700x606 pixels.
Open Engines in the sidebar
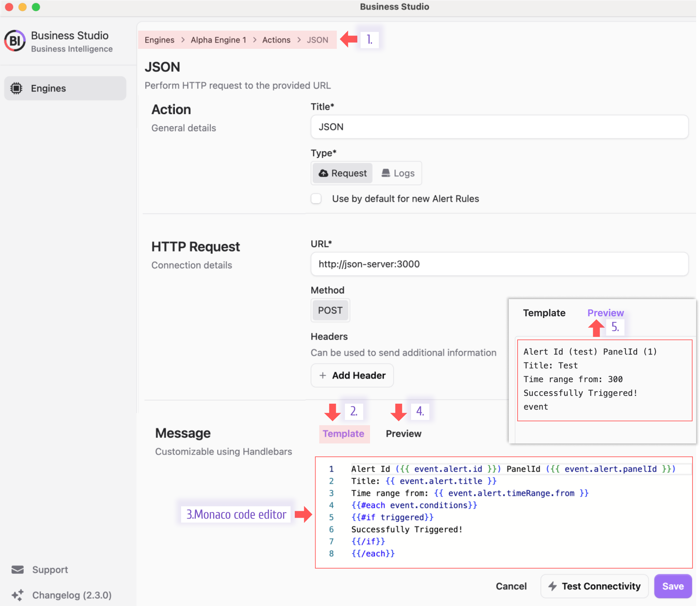pyautogui.click(x=65, y=88)
